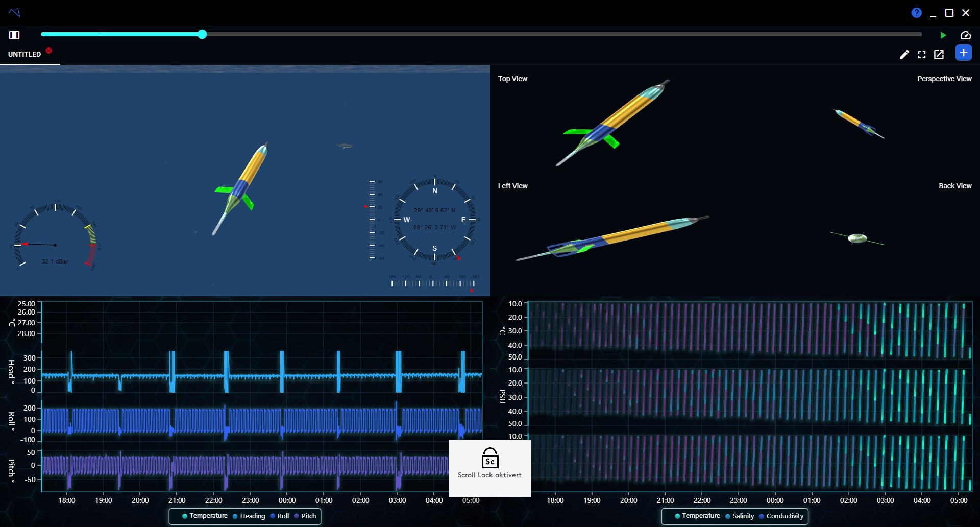Toggle Temperature series in left chart legend
The image size is (980, 527).
pyautogui.click(x=205, y=516)
